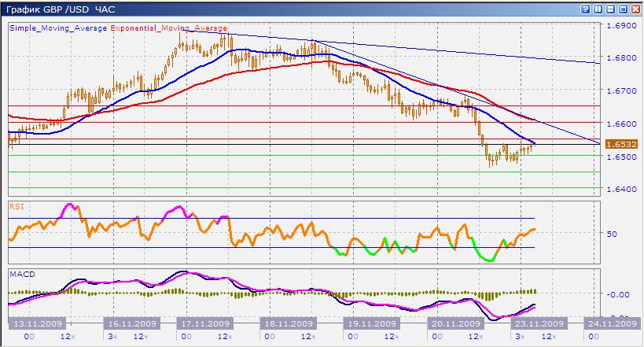Jump to the 17.11.2009 date marker

coord(204,323)
